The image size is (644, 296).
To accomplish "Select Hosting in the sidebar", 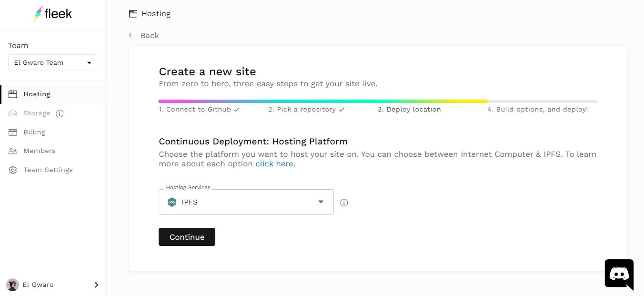I will (37, 94).
